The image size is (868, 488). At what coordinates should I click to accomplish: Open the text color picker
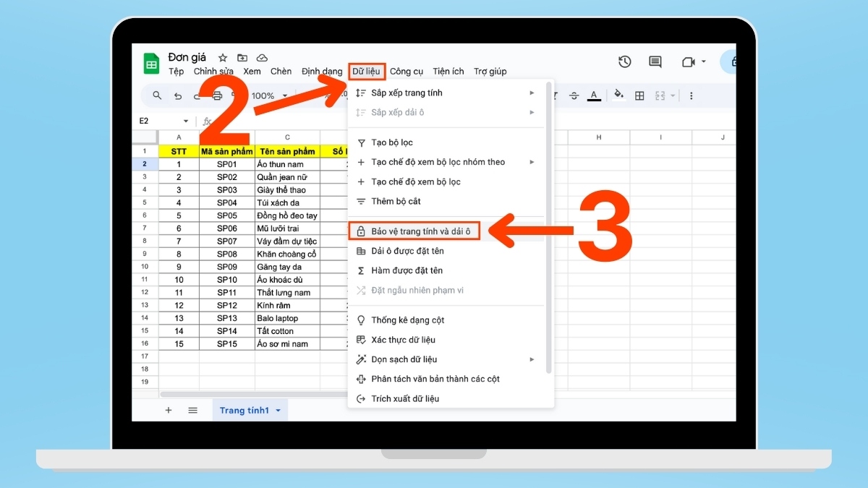coord(594,95)
